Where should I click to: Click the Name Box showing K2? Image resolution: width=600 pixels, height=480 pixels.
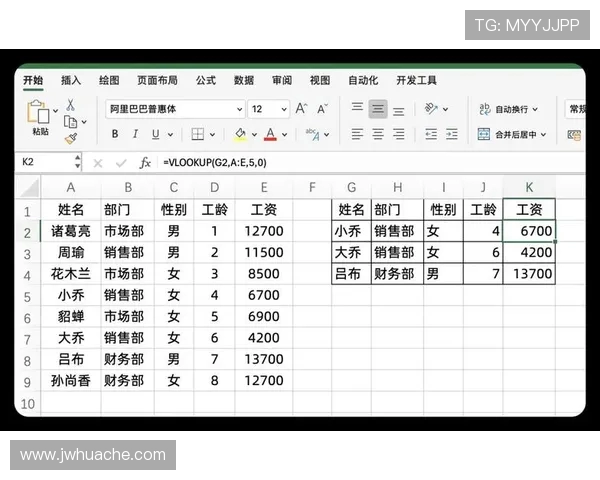45,162
